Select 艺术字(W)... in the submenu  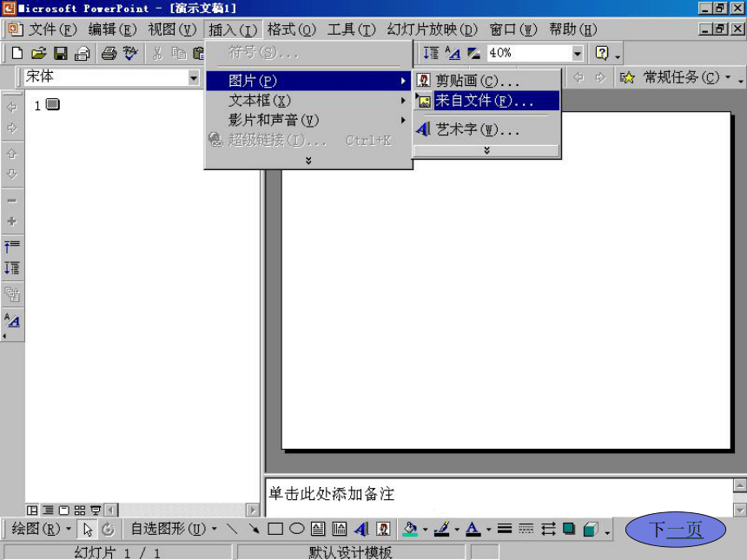click(x=486, y=129)
